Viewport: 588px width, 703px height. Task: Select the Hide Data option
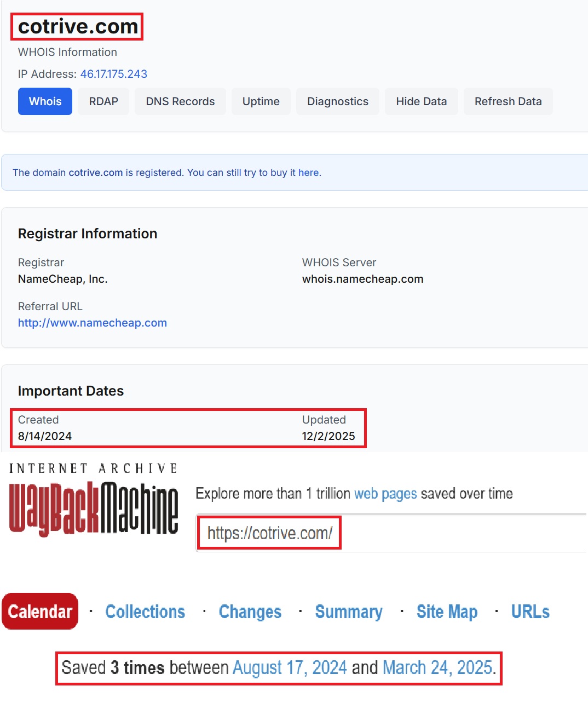[x=421, y=101]
